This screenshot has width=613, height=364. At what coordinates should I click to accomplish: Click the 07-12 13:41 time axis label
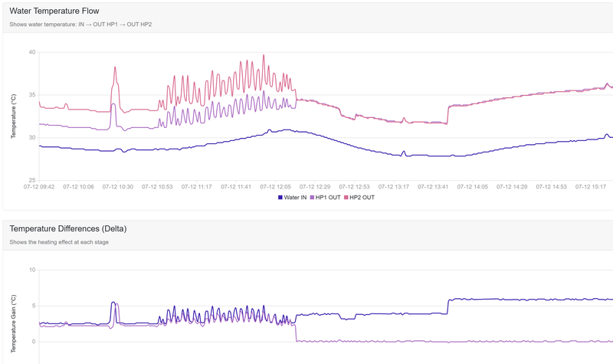coord(435,186)
